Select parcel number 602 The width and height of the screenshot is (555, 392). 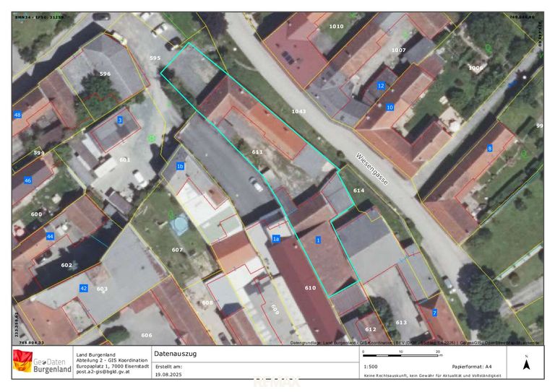(x=66, y=265)
